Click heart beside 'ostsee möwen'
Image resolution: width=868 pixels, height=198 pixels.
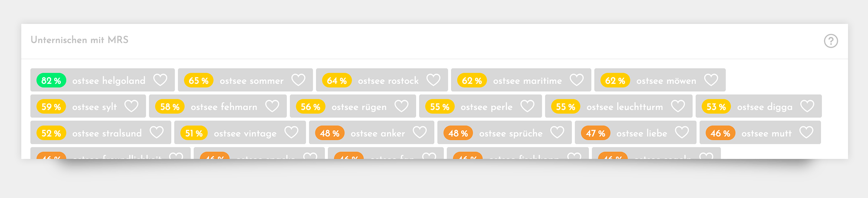[711, 80]
